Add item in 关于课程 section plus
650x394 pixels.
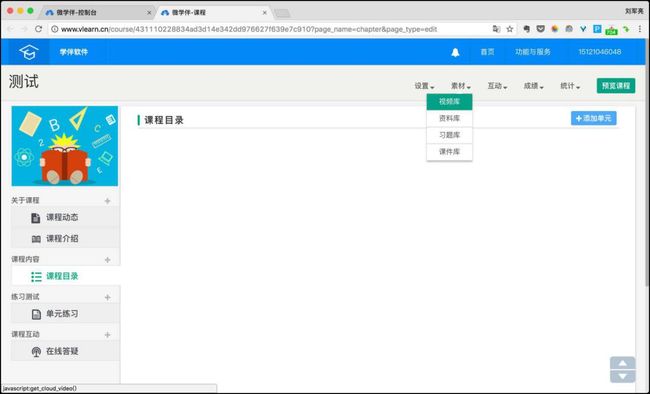point(108,201)
